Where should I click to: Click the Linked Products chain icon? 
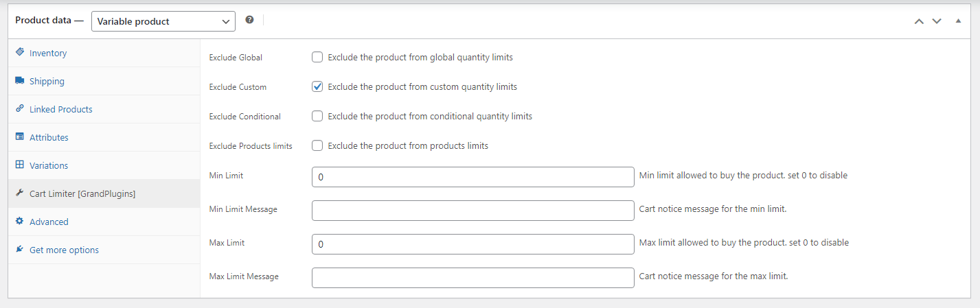click(x=19, y=109)
